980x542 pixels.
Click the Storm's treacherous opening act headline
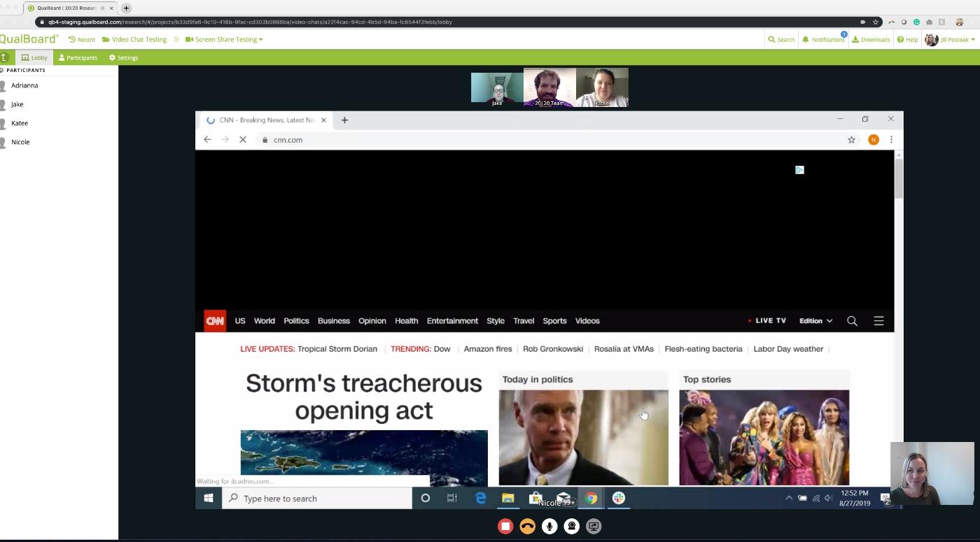coord(364,397)
